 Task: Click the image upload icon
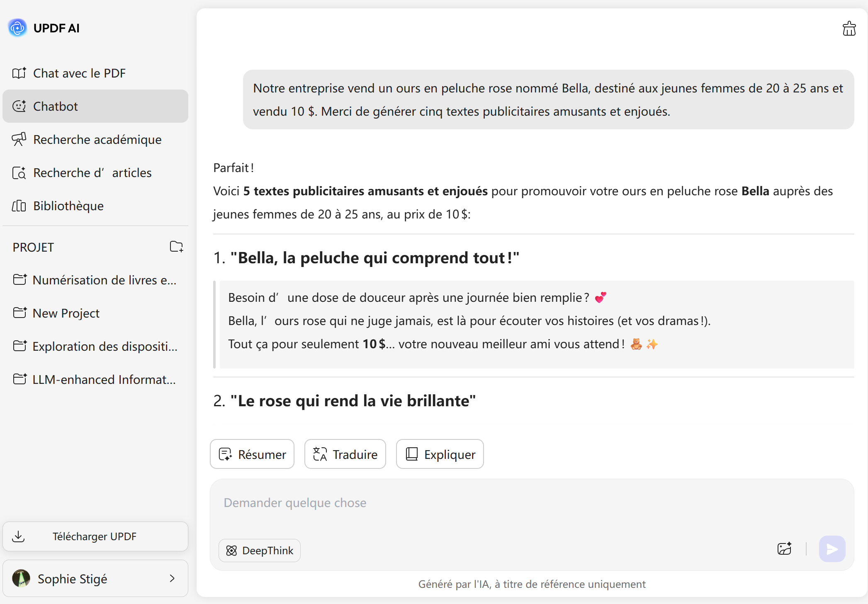coord(784,549)
